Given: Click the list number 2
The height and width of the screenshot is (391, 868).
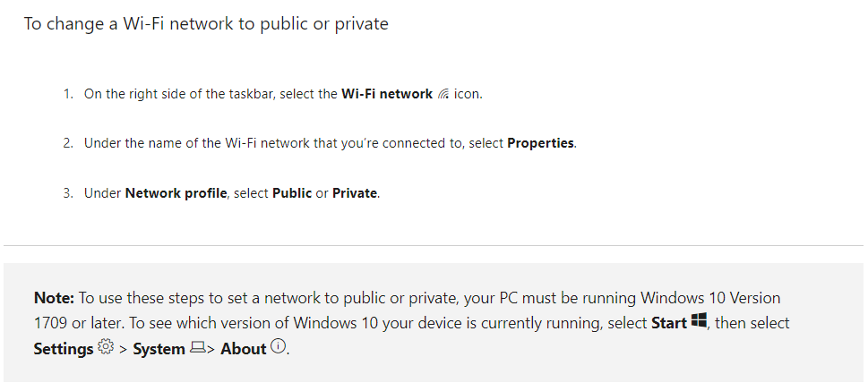Looking at the screenshot, I should (x=67, y=143).
